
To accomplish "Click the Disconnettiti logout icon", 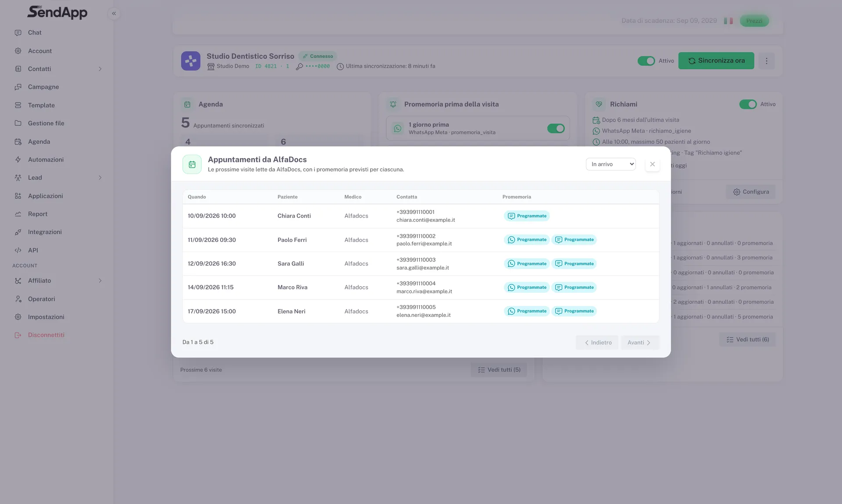I will pyautogui.click(x=18, y=335).
